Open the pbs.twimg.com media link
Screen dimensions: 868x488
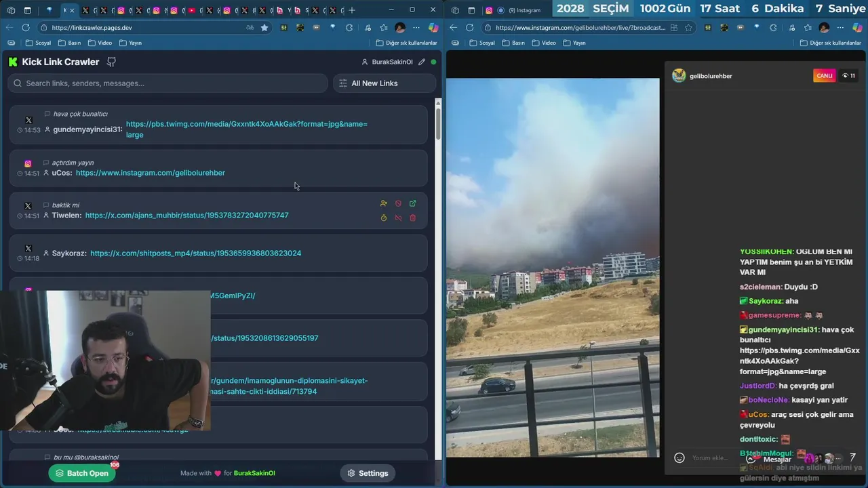pyautogui.click(x=247, y=129)
